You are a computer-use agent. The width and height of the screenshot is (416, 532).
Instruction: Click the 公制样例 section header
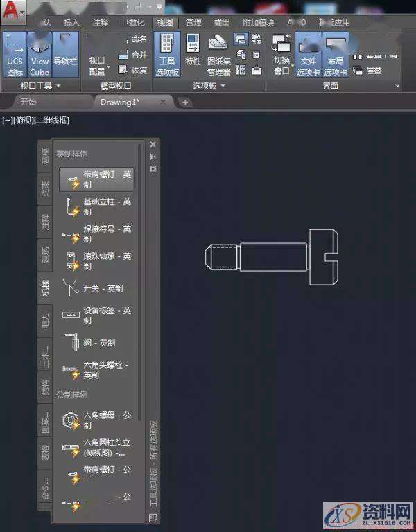(71, 395)
